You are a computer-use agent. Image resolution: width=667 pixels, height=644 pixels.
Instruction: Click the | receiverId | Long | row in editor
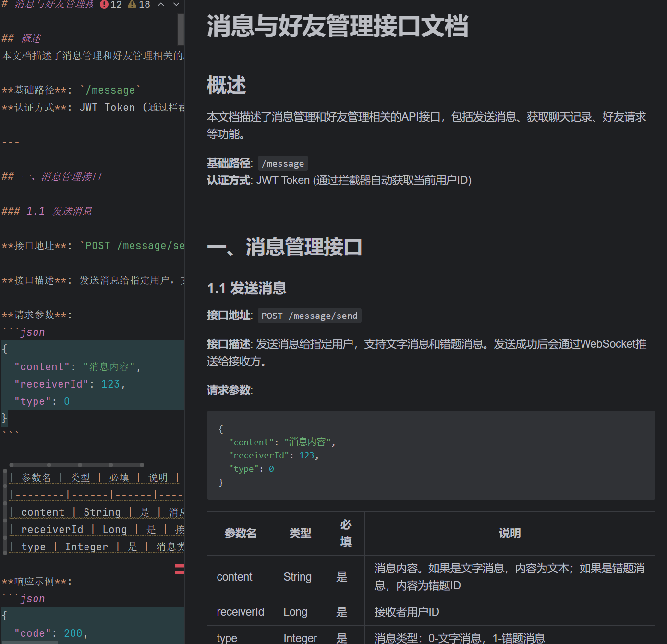pyautogui.click(x=97, y=529)
